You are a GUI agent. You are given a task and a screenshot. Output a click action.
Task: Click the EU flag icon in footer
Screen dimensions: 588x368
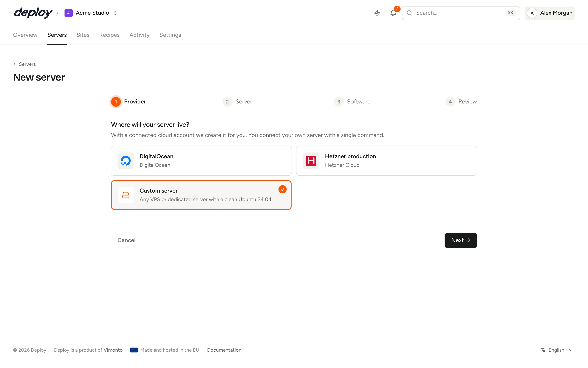tap(134, 350)
